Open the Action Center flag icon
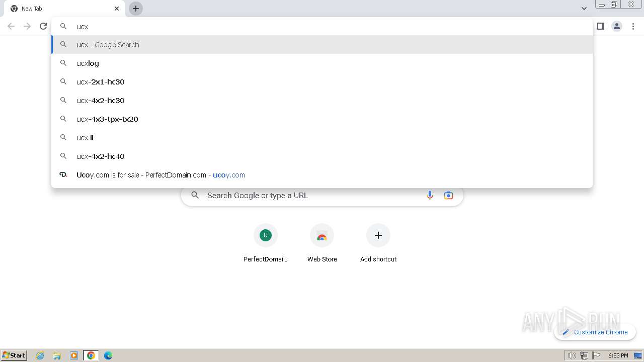This screenshot has height=362, width=644. point(596,355)
